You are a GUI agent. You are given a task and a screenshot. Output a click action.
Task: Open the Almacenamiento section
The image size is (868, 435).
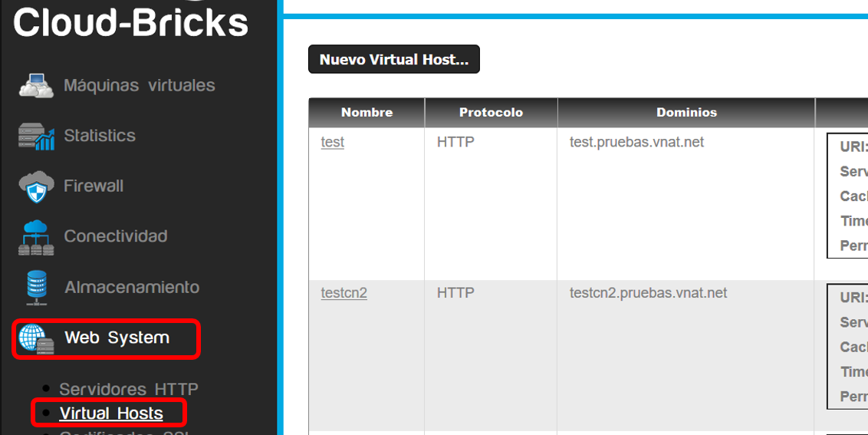coord(132,287)
